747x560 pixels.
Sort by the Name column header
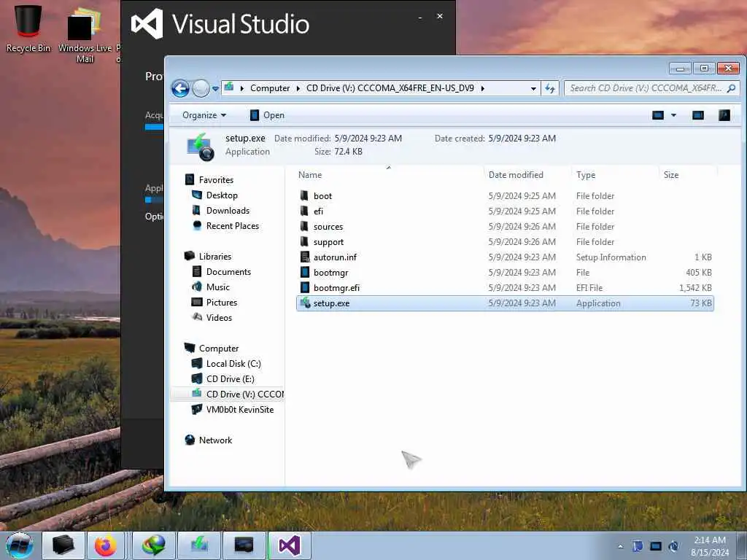tap(309, 175)
